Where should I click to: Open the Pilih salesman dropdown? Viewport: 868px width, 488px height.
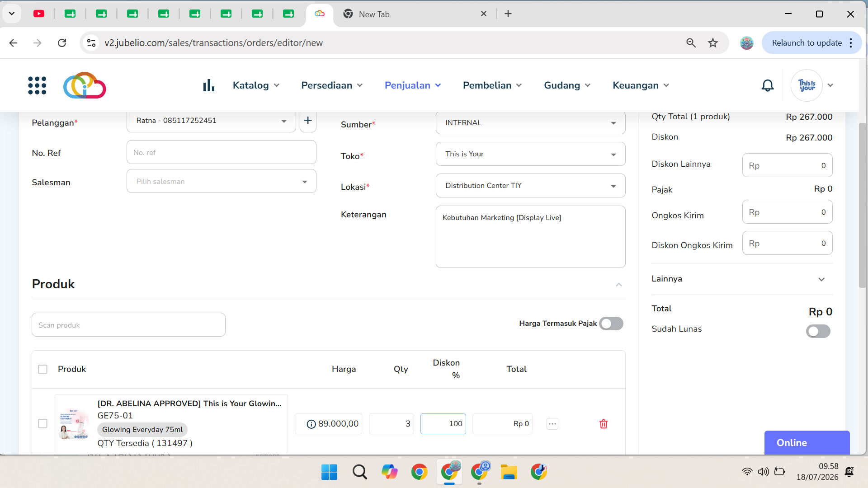tap(221, 181)
